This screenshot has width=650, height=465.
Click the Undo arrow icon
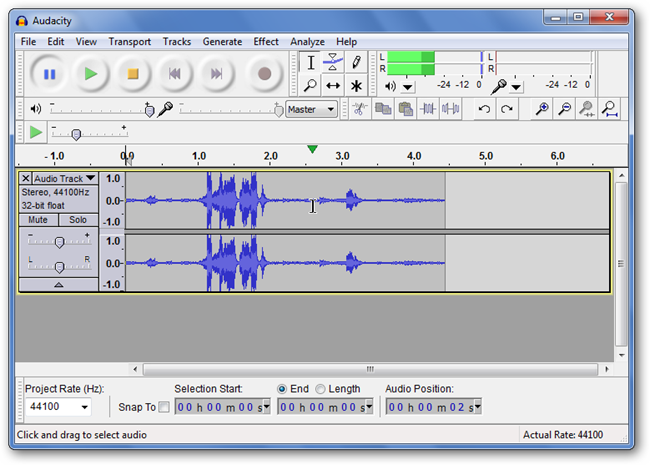point(484,109)
